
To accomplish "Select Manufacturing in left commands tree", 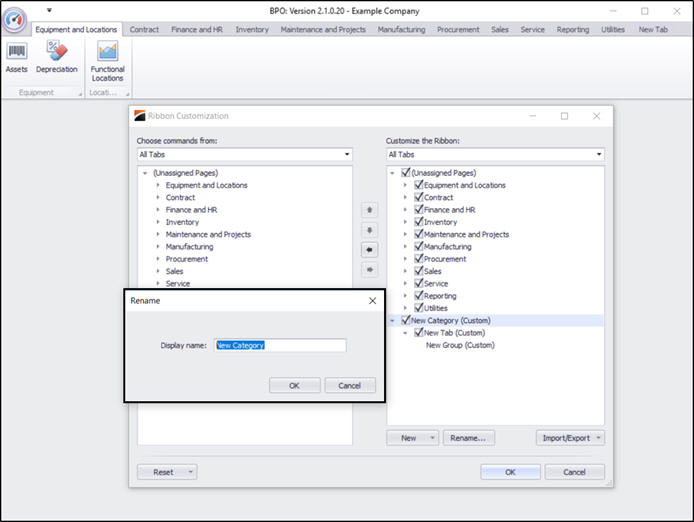I will click(189, 247).
